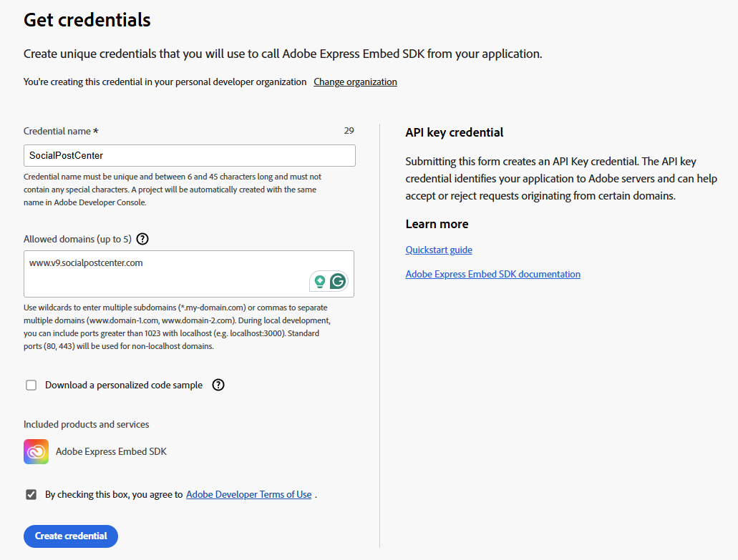This screenshot has height=560, width=738.
Task: Focus the Credential name input field
Action: 190,156
